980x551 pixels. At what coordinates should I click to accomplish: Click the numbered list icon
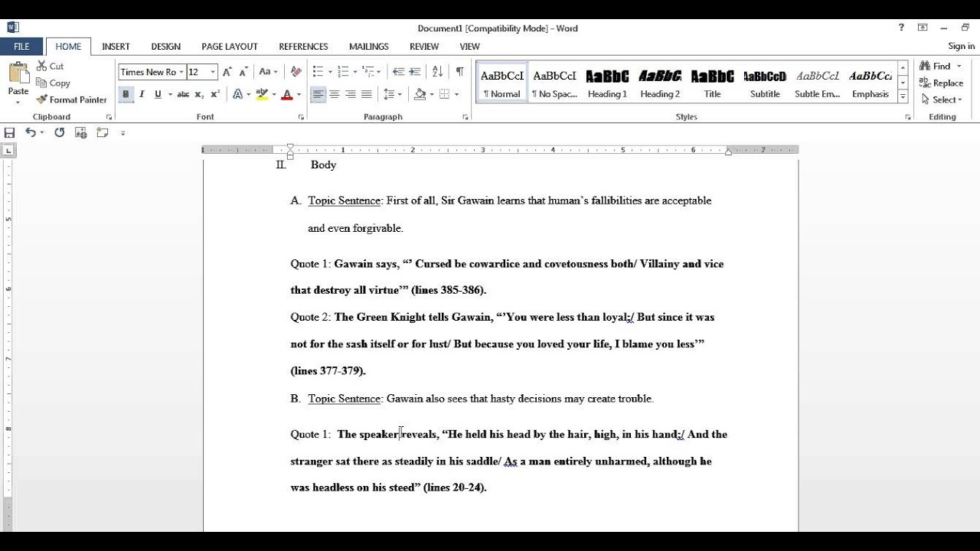click(x=342, y=72)
